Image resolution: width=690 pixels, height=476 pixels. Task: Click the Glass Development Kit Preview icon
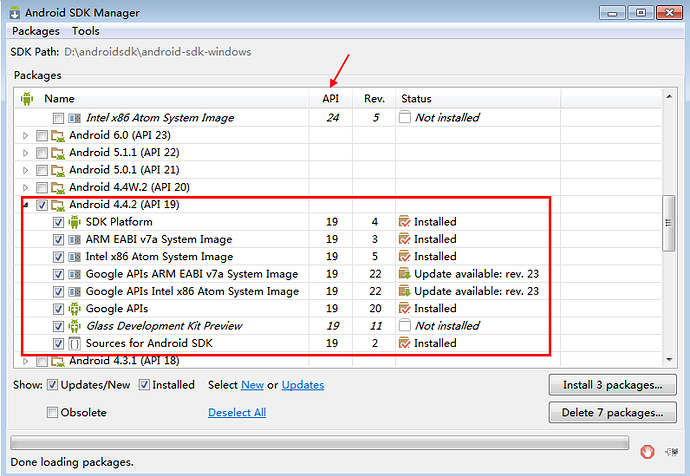(x=74, y=326)
